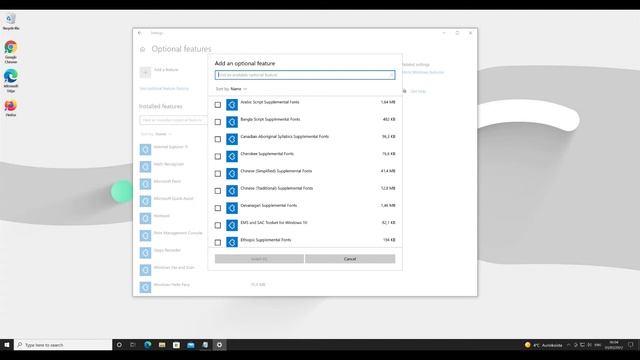Click the Windows Hello Face feature icon
The image size is (640, 360).
click(145, 287)
